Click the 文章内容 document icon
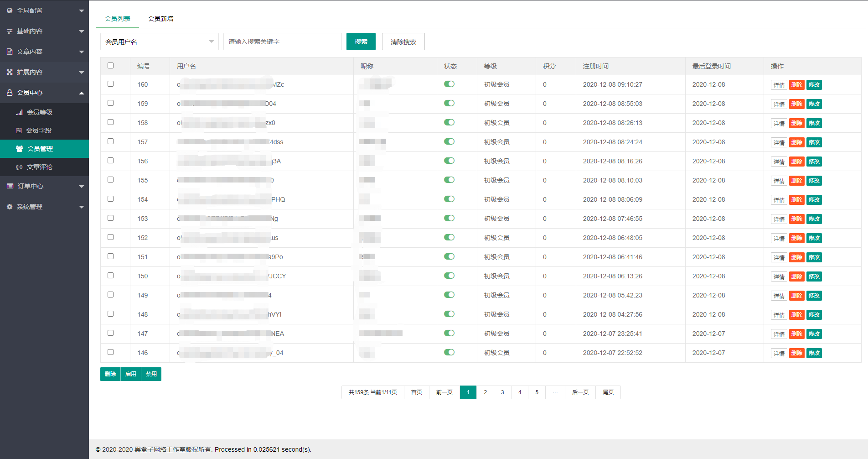868x459 pixels. (x=10, y=52)
